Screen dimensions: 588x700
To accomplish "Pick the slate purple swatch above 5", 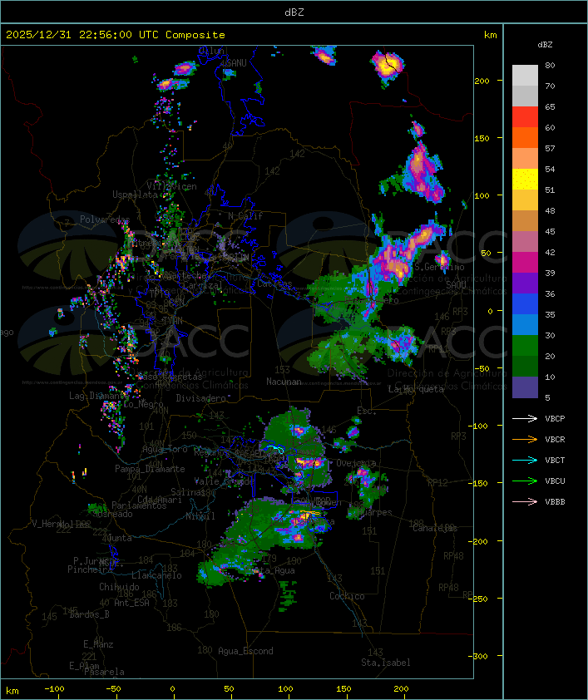I will (x=525, y=387).
